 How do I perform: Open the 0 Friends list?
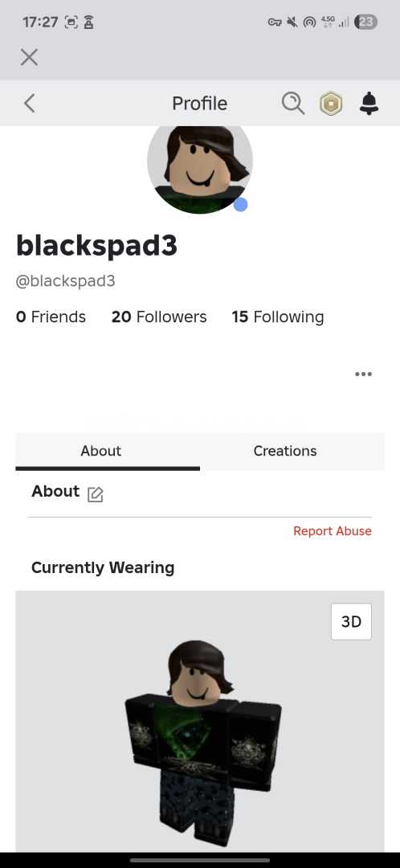pyautogui.click(x=51, y=317)
